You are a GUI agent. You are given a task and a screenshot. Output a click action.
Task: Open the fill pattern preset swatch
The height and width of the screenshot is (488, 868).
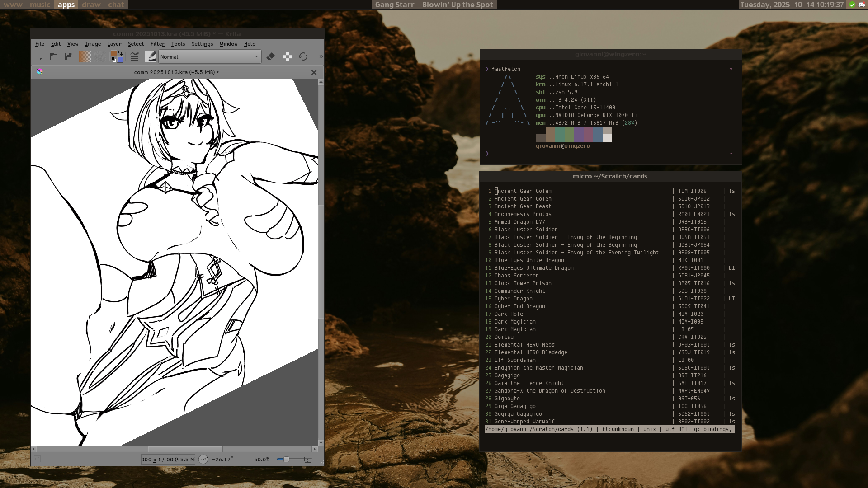tap(99, 56)
